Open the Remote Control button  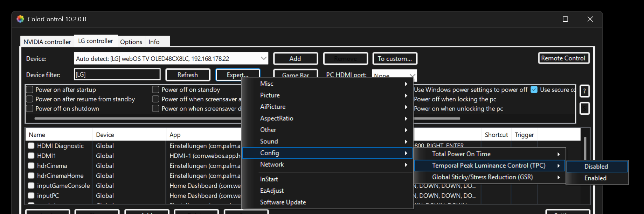pyautogui.click(x=563, y=58)
